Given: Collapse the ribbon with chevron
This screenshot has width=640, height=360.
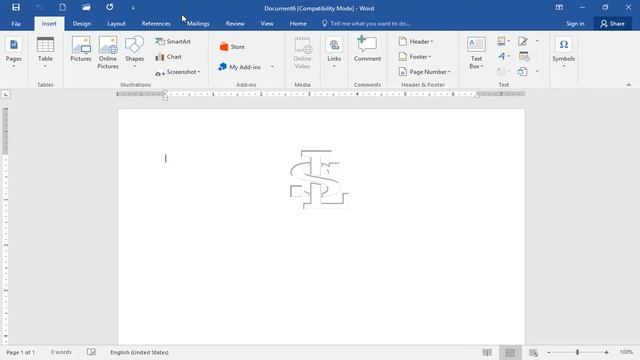Looking at the screenshot, I should tap(629, 84).
